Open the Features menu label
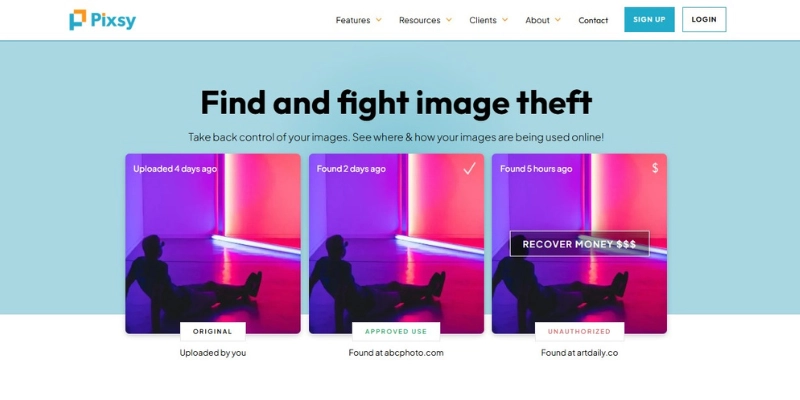 pos(353,20)
